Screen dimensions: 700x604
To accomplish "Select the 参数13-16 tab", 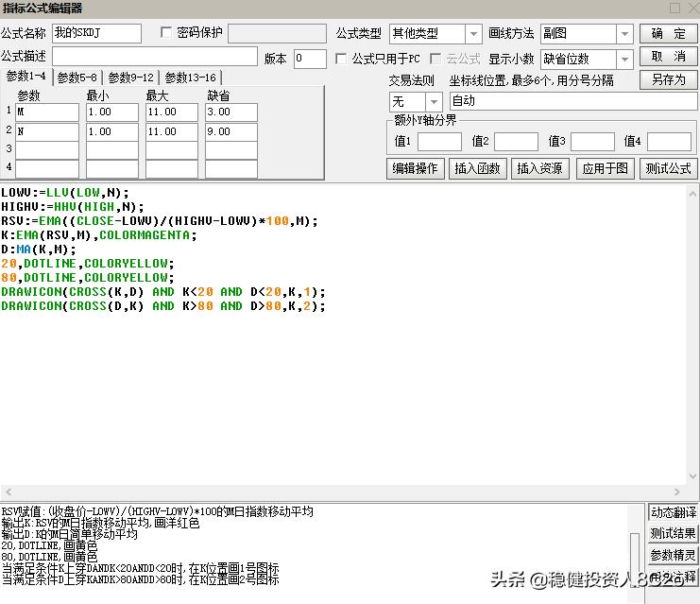I will 190,78.
